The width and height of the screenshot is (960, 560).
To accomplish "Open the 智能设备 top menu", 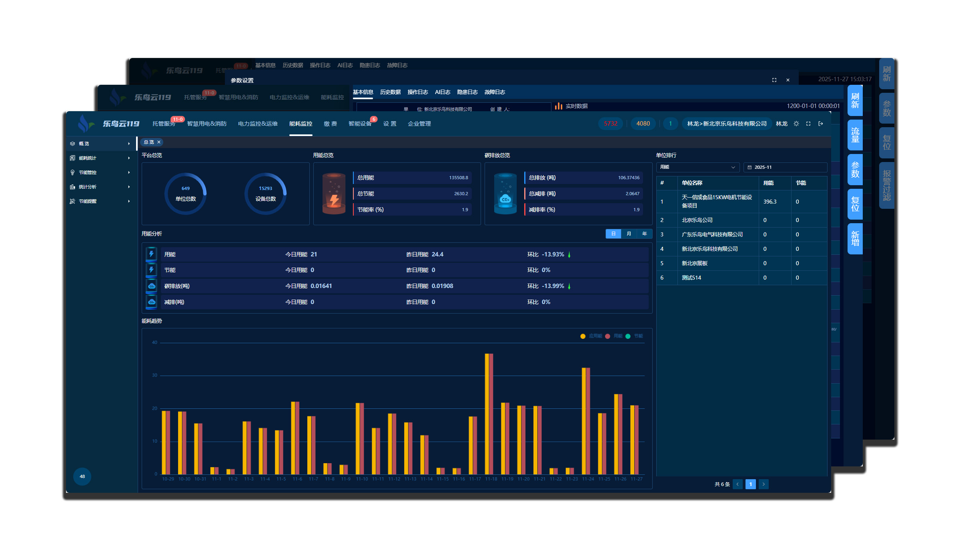I will point(360,124).
